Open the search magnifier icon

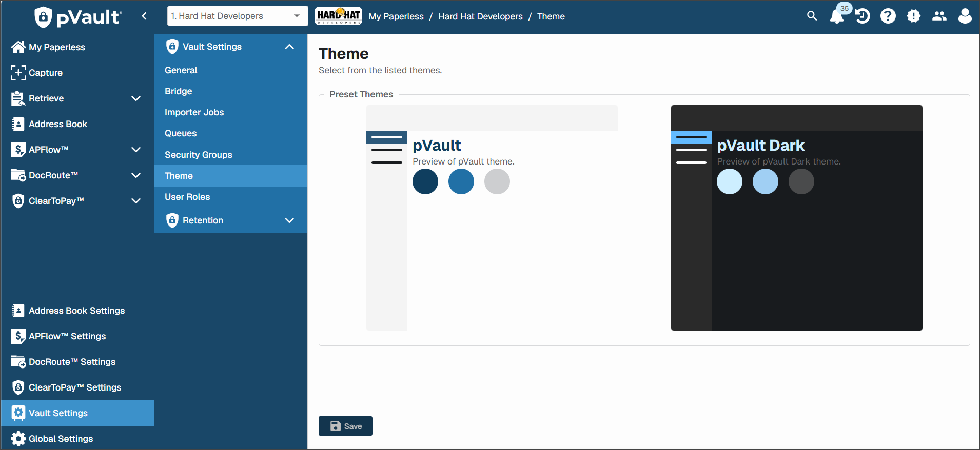812,16
